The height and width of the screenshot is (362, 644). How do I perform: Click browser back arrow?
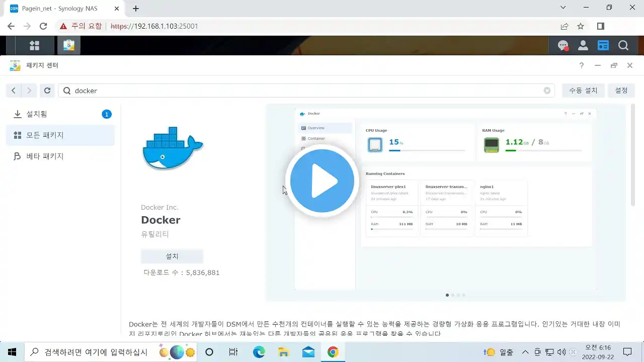(11, 26)
